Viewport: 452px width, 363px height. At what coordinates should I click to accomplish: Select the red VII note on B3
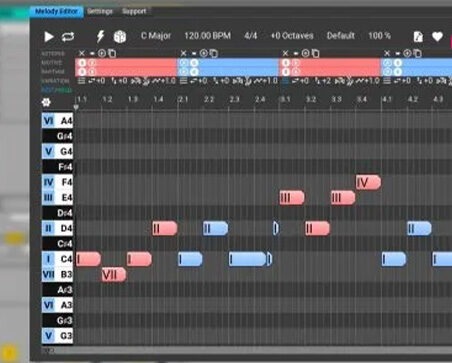click(114, 275)
